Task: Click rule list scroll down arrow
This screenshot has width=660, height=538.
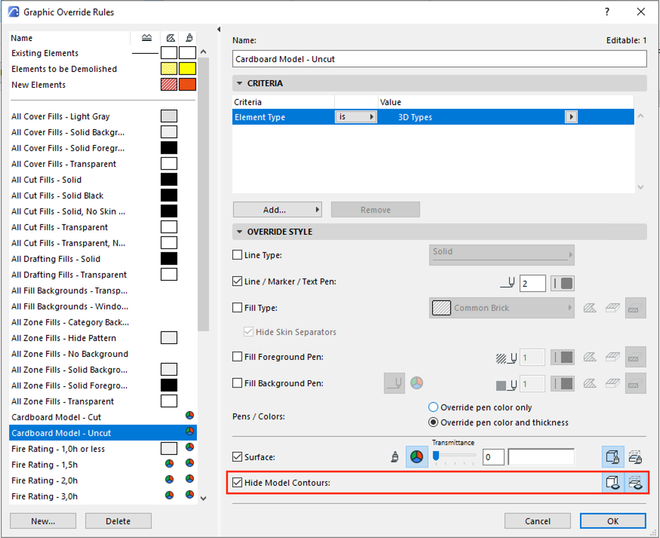Action: click(203, 498)
